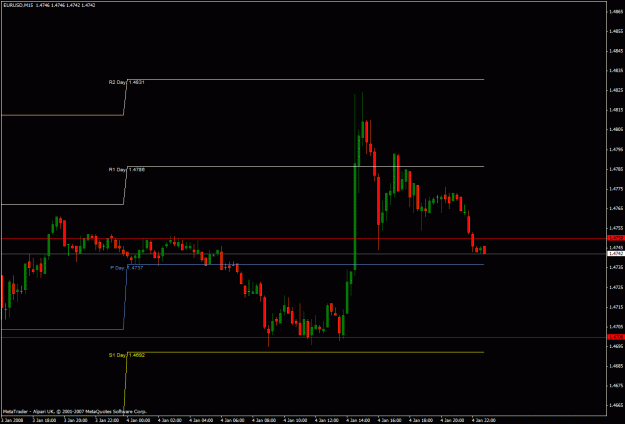Select the yellow S1 Day 1.4692 label
Image resolution: width=625 pixels, height=424 pixels.
pos(126,355)
